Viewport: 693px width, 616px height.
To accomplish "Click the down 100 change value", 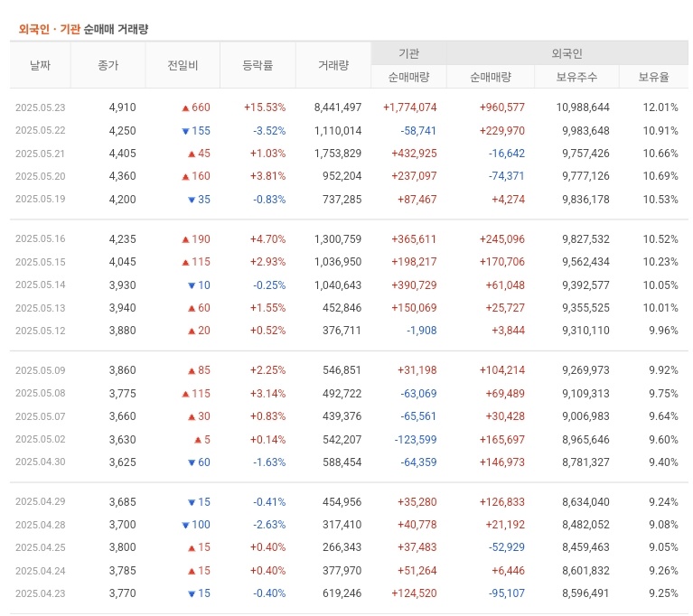I will click(196, 525).
